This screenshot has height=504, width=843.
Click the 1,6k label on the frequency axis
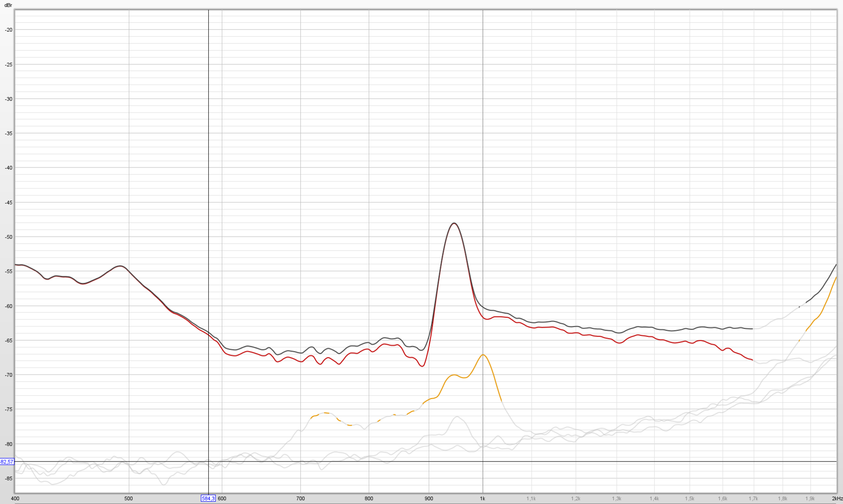[723, 498]
